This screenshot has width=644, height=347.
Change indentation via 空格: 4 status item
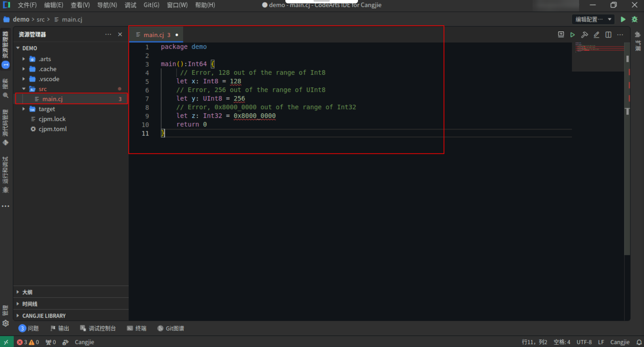coord(562,342)
